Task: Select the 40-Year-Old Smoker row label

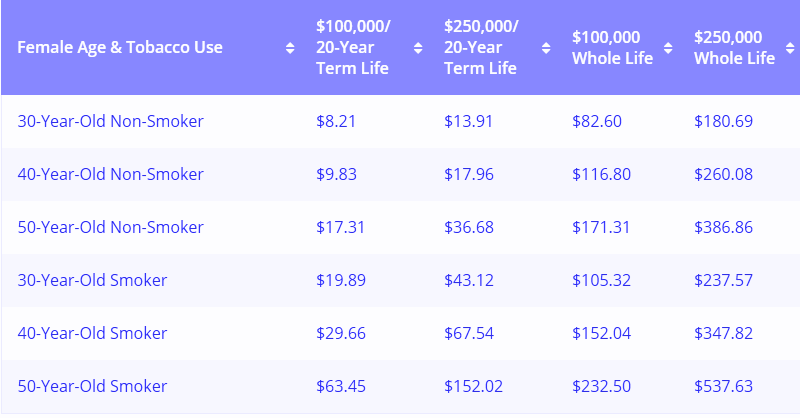Action: click(x=92, y=333)
